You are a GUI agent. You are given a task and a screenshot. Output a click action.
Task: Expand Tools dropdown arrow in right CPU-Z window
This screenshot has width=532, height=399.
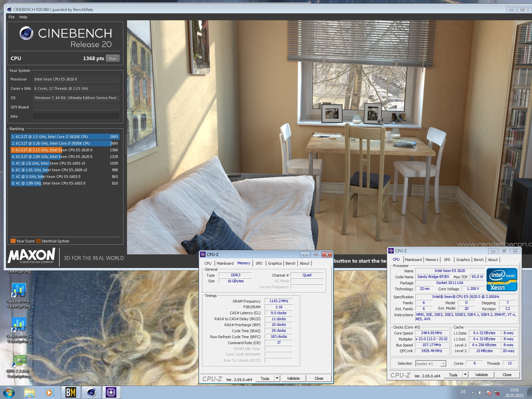tap(465, 375)
